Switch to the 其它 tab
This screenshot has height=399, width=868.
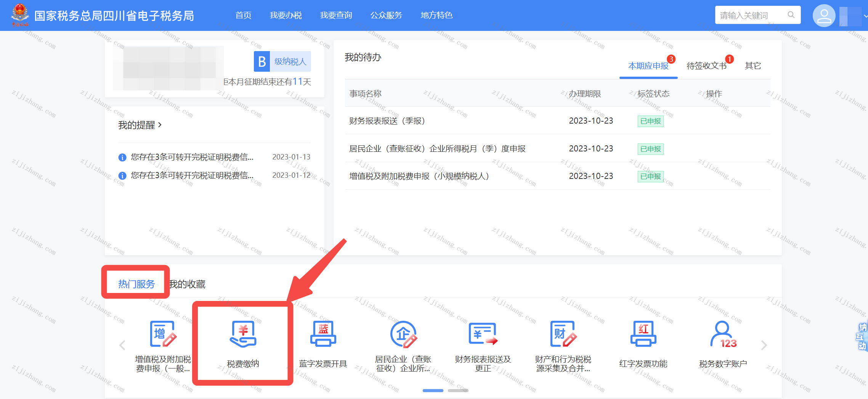[x=753, y=66]
